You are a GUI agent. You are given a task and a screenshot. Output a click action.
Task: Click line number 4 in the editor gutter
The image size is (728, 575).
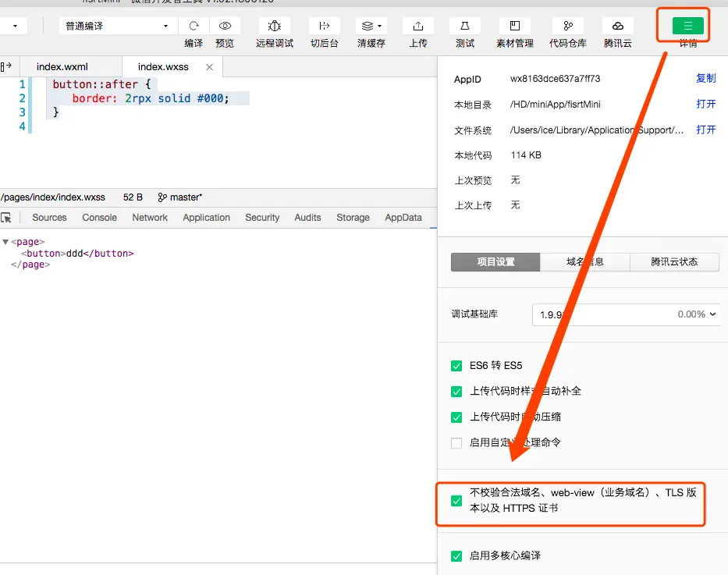[22, 126]
